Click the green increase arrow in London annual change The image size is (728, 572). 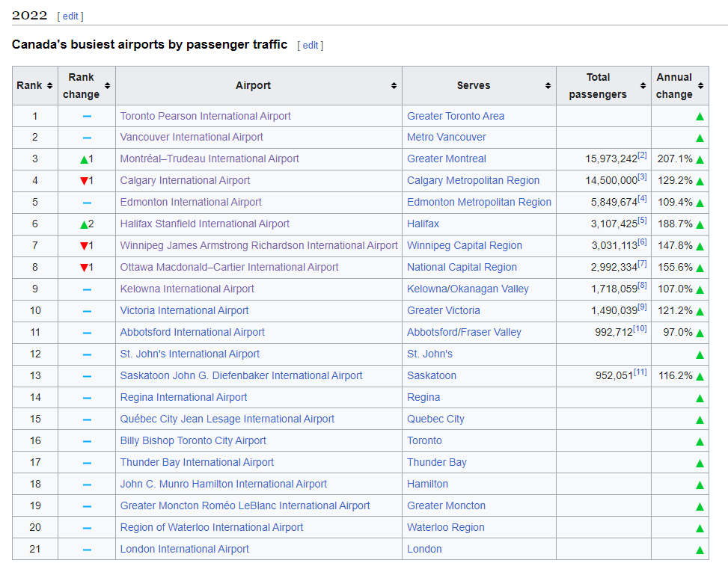[700, 550]
